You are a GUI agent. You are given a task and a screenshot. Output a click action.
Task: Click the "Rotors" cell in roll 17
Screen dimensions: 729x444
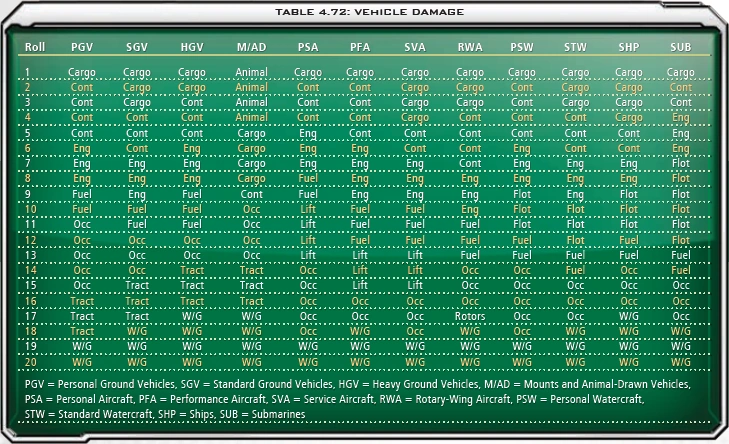click(470, 316)
